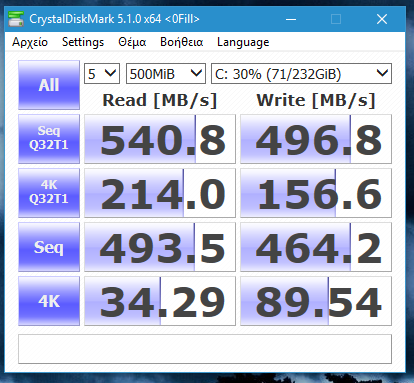The image size is (414, 383).
Task: Select the 496.8 Seq Q32T1 write result
Action: click(316, 139)
